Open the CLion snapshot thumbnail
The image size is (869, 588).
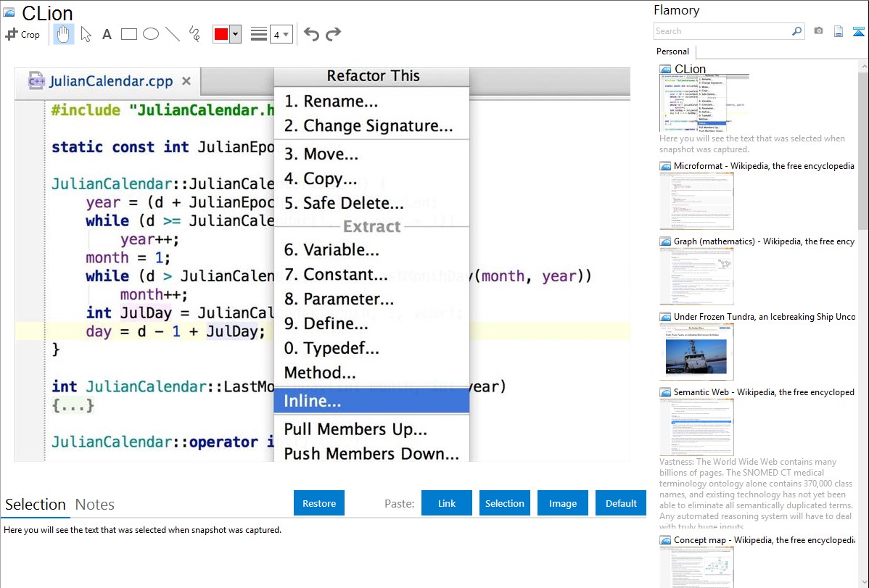click(704, 104)
